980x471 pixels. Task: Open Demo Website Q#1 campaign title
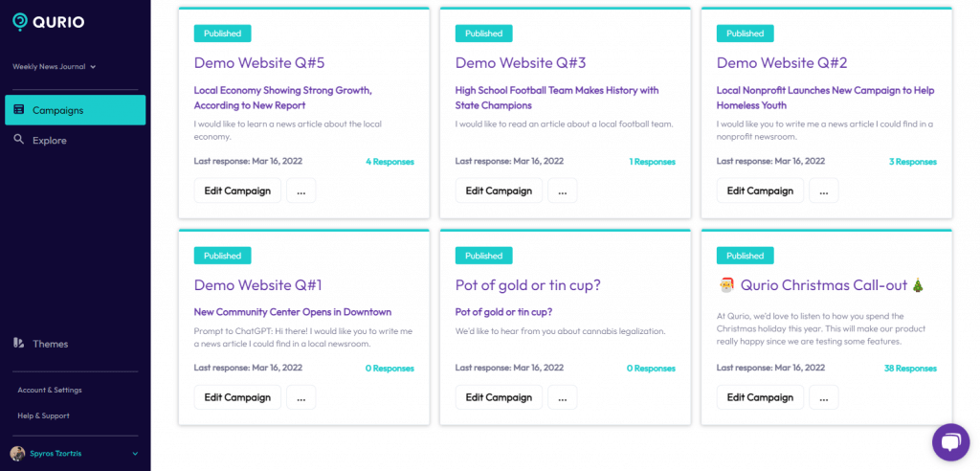coord(257,285)
